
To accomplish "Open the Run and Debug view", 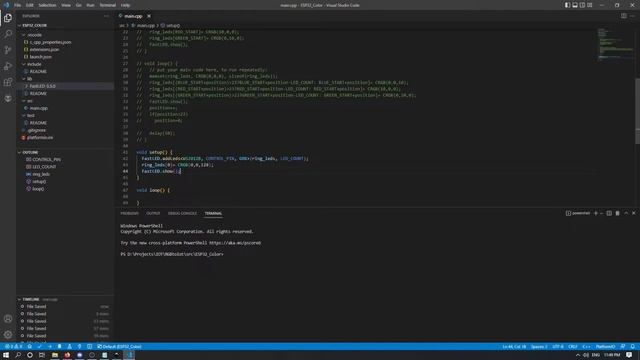I will (8, 66).
